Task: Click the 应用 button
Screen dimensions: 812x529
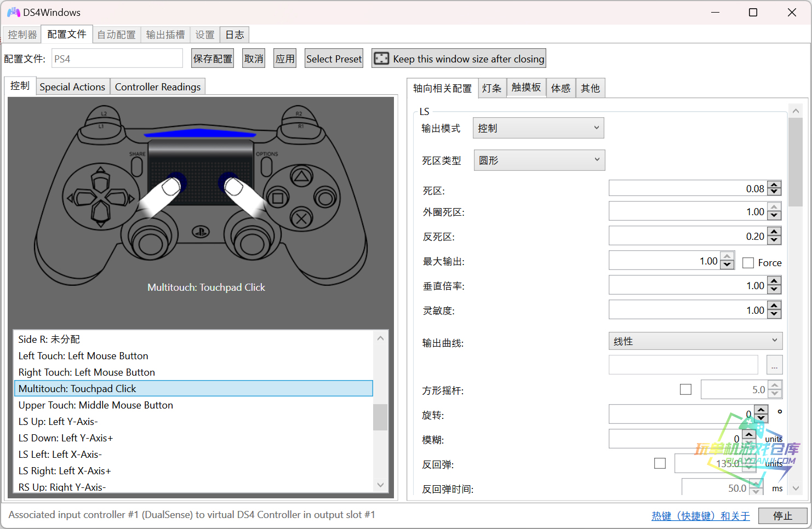Action: click(x=285, y=59)
